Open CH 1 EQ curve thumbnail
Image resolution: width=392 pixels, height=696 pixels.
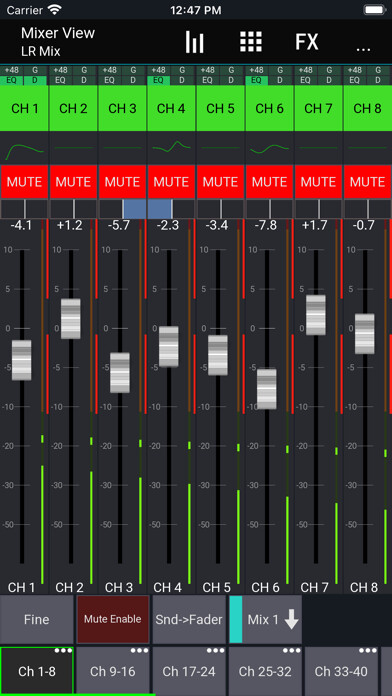[24, 148]
